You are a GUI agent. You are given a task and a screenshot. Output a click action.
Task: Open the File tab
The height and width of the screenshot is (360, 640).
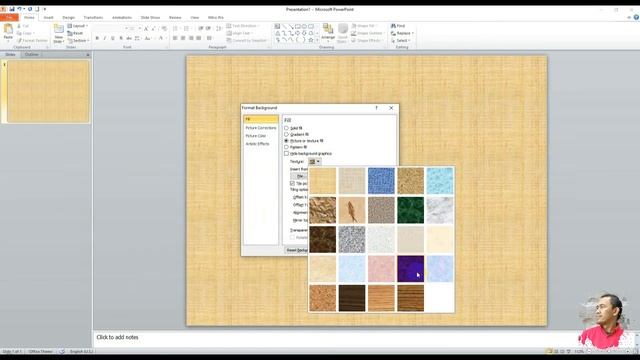[x=9, y=18]
